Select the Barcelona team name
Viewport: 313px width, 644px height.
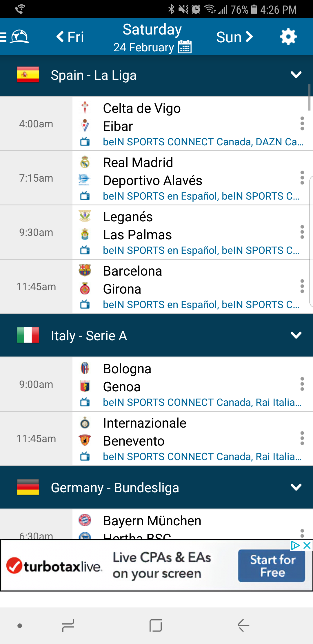[132, 271]
